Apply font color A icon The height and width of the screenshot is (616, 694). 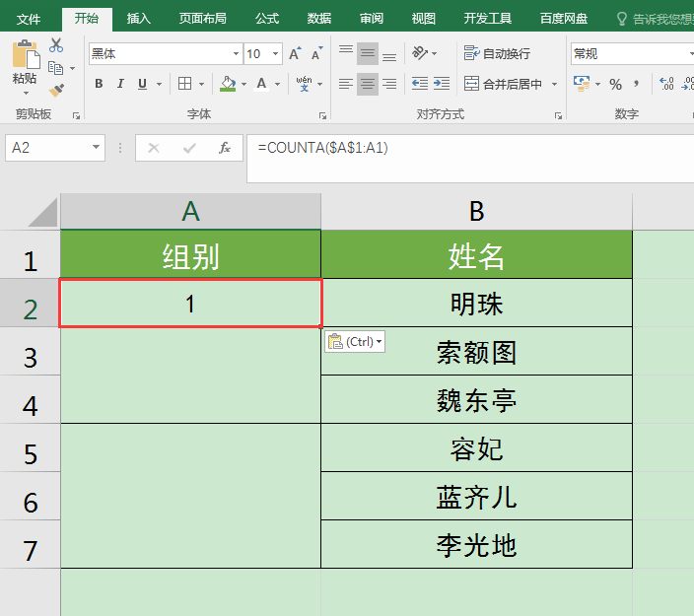pyautogui.click(x=261, y=83)
